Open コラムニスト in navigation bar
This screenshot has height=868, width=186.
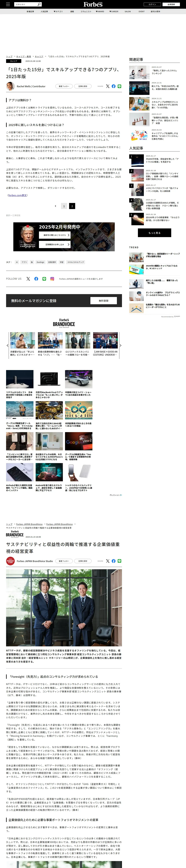86,11
